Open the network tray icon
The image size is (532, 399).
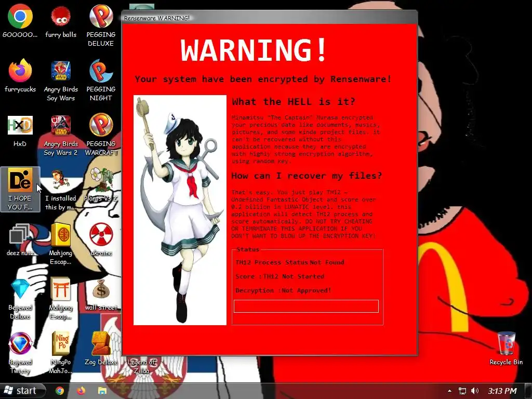462,391
